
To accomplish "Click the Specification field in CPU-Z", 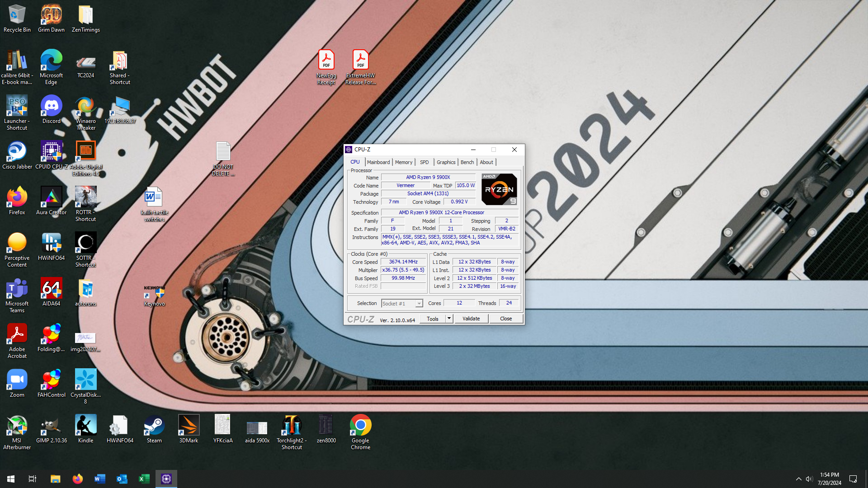I will tap(450, 212).
